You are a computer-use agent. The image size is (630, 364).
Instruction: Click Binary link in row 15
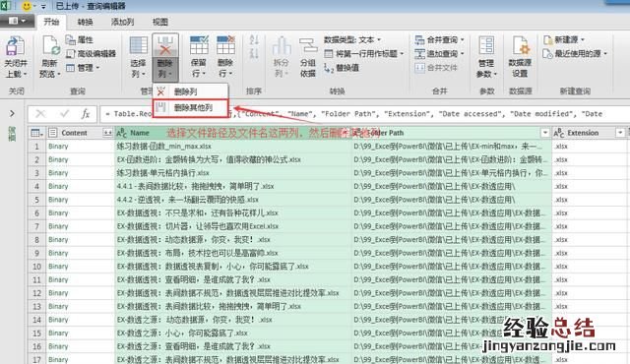click(x=58, y=334)
